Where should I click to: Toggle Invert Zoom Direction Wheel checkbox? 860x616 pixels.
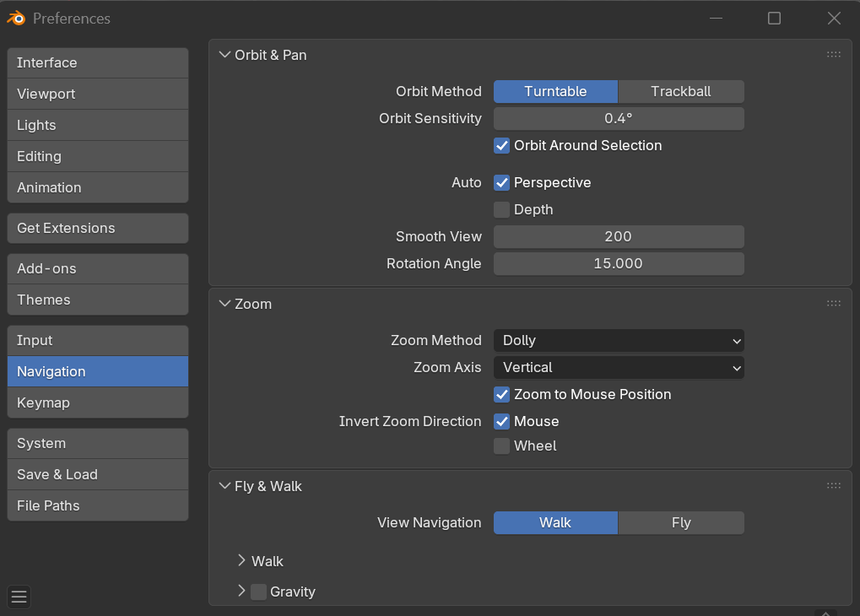click(x=502, y=446)
